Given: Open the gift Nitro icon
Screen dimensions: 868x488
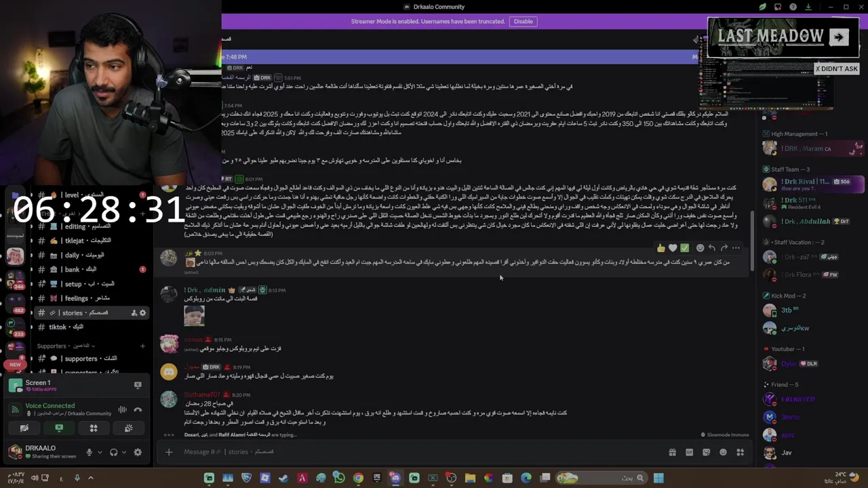Looking at the screenshot, I should 672,452.
